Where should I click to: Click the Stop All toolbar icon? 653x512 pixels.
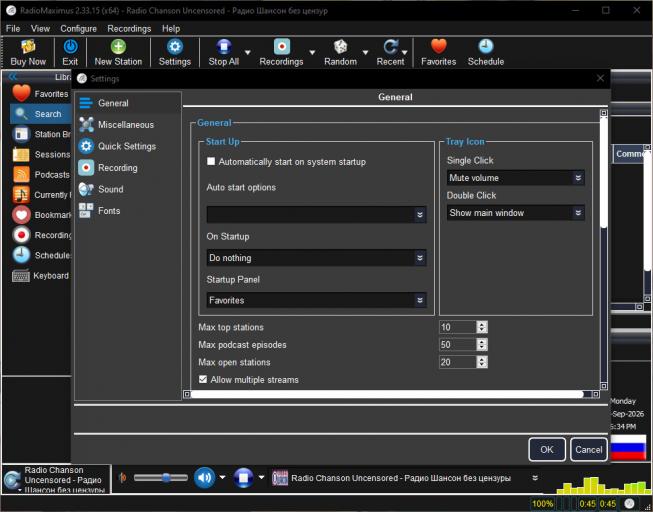(224, 52)
